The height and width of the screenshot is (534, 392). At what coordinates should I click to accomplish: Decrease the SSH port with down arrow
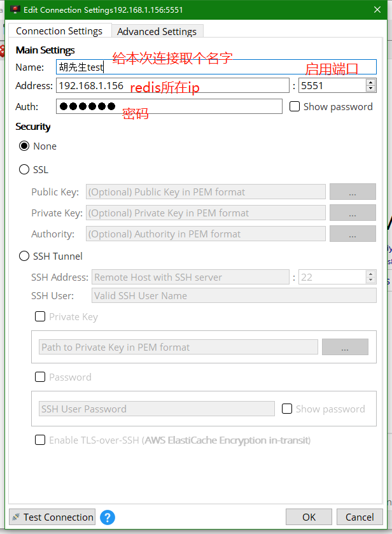[x=370, y=281]
